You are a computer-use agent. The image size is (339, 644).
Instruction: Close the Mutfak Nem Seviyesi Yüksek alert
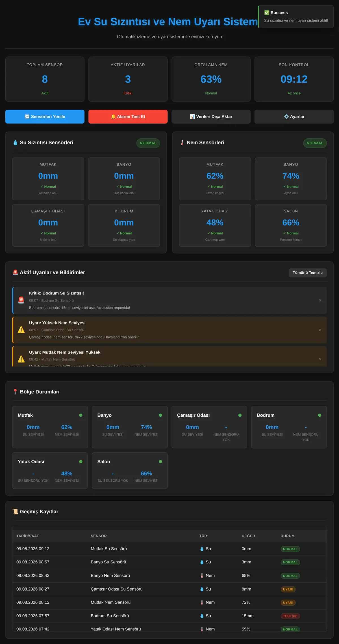click(x=320, y=359)
